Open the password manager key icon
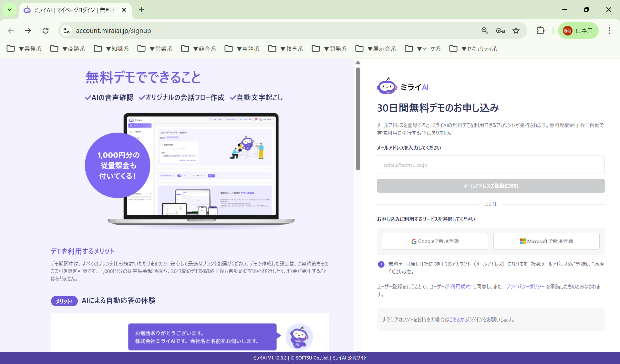 pos(500,31)
